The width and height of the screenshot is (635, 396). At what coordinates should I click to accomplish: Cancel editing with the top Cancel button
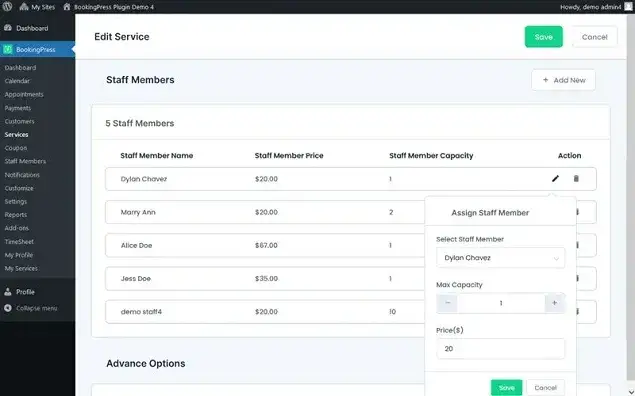(595, 37)
